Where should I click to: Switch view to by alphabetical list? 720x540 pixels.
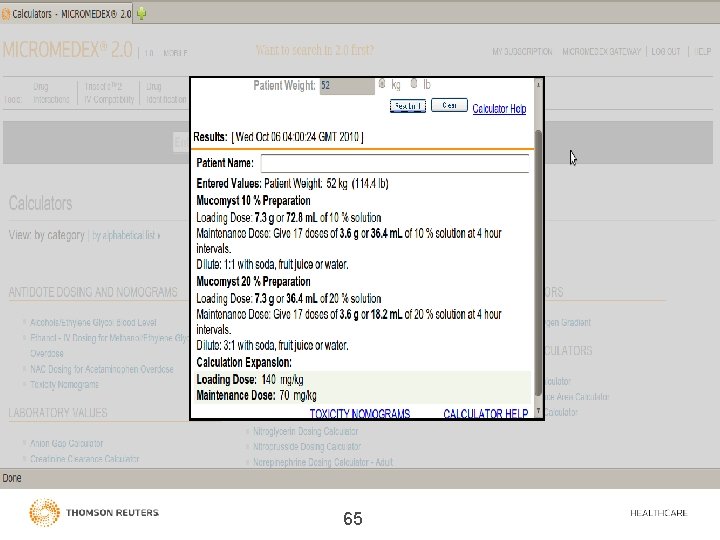126,236
